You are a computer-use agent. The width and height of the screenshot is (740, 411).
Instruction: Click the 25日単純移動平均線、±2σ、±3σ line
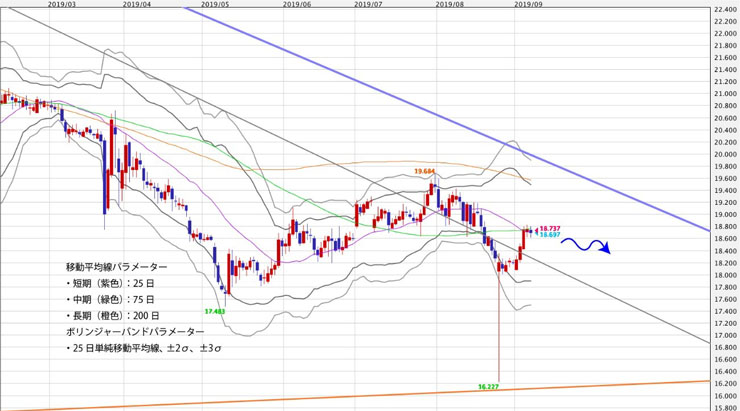point(144,349)
